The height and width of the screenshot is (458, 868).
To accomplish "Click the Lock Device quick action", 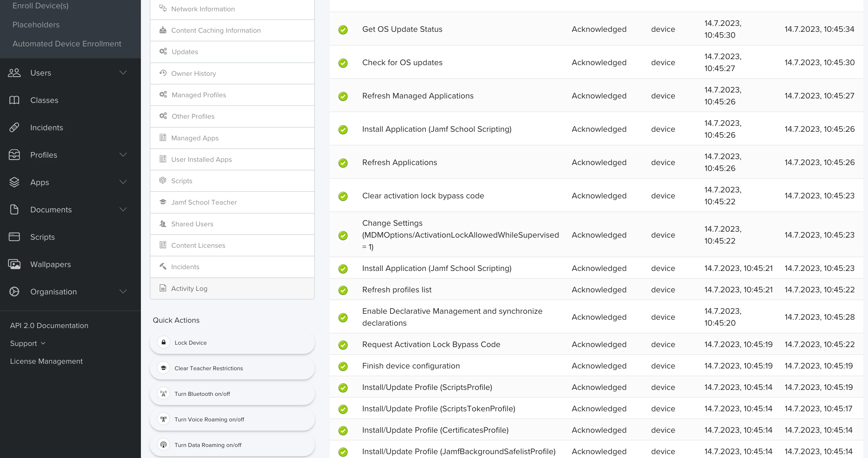I will pyautogui.click(x=232, y=342).
